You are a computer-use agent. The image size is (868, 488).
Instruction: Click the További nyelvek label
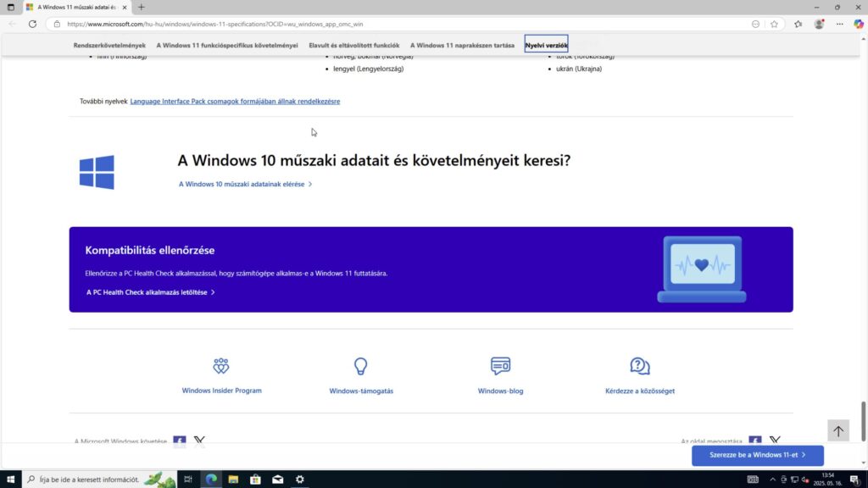pyautogui.click(x=103, y=102)
